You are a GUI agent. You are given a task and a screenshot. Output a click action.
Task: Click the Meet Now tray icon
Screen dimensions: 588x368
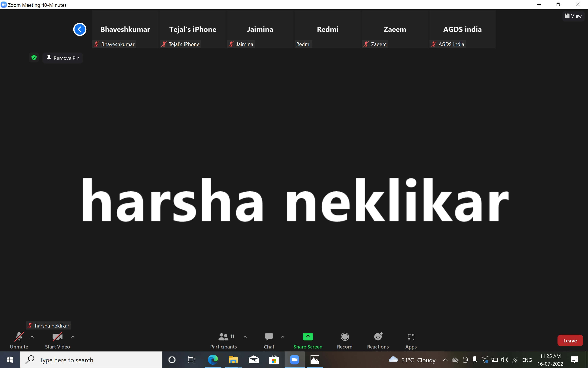(465, 360)
